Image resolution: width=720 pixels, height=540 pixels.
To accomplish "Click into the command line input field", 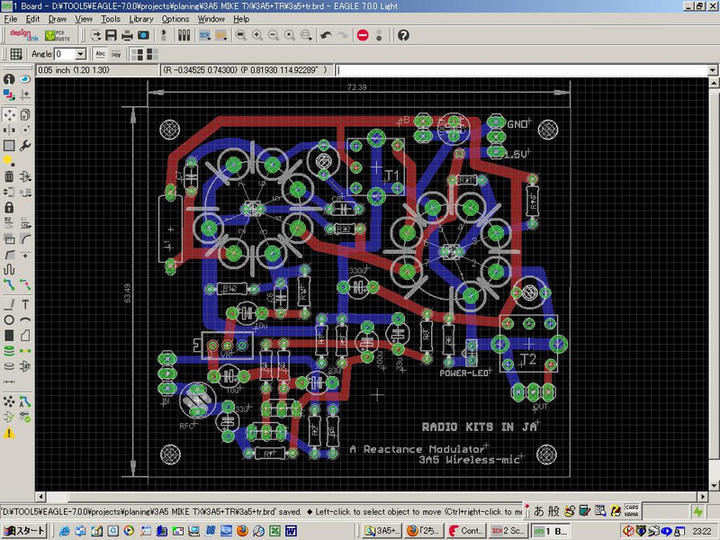I will click(520, 71).
